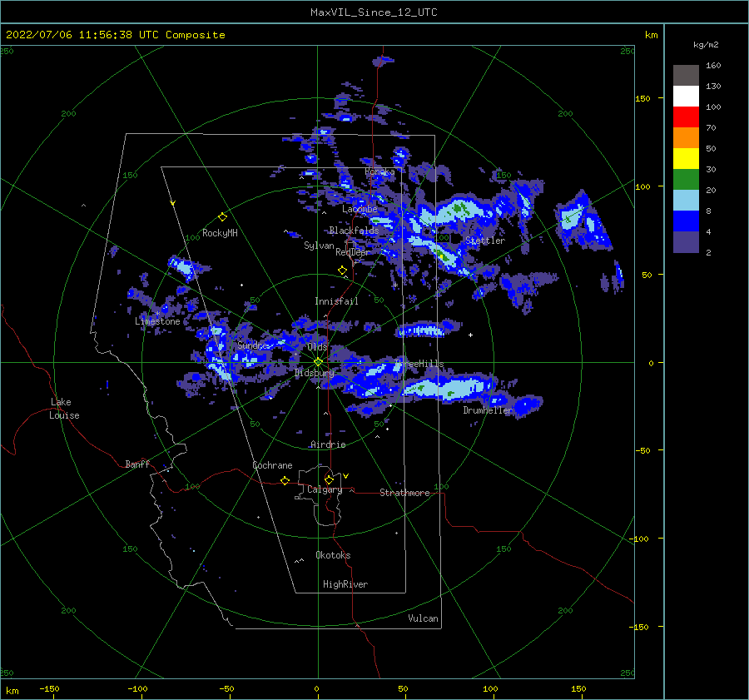Select the orange 70 legend swatch
Viewport: 749px width, 700px height.
(686, 137)
